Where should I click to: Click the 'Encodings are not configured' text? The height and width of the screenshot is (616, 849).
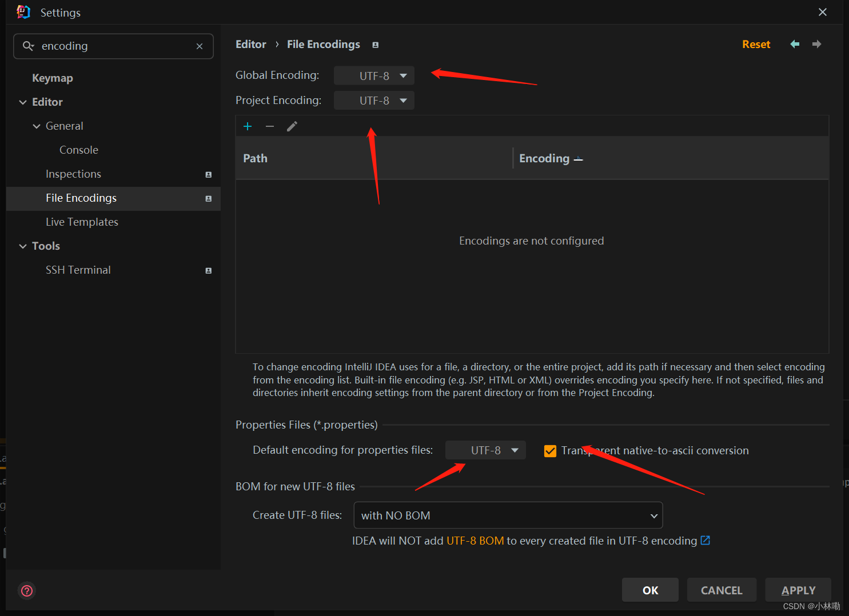coord(531,241)
